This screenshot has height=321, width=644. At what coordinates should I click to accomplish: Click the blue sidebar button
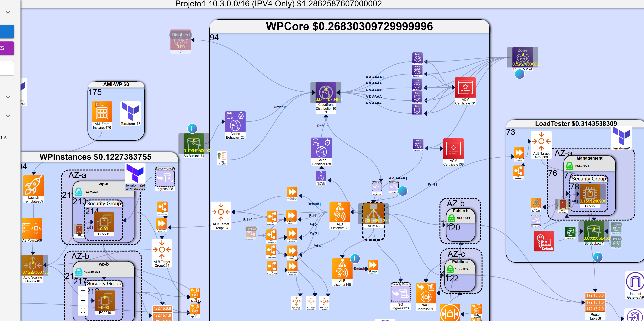(x=7, y=32)
